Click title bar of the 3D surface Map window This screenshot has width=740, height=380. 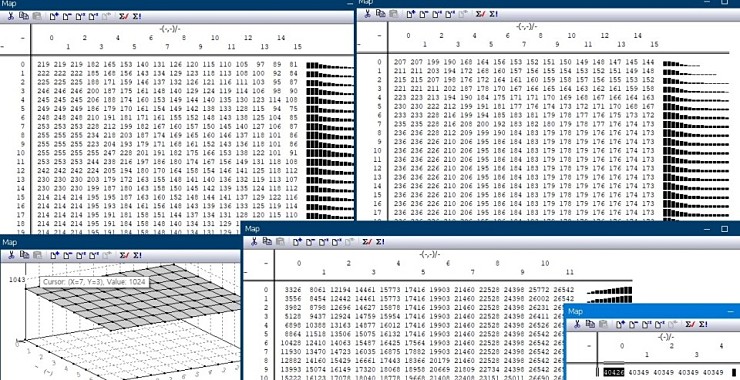point(120,243)
